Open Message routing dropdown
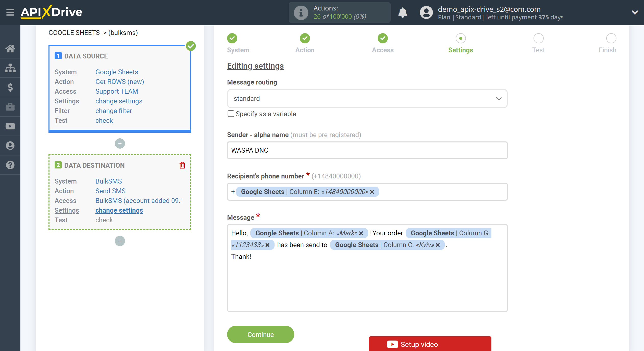This screenshot has width=644, height=351. point(367,99)
